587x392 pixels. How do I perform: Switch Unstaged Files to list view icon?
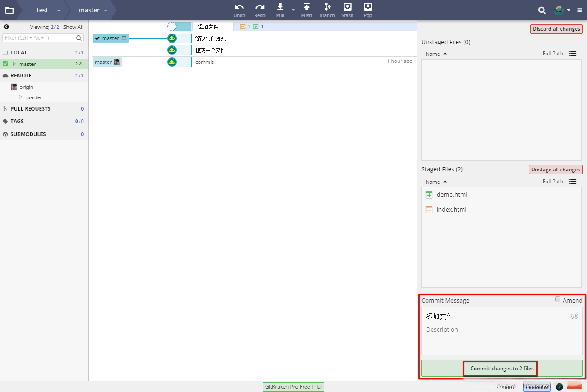tap(573, 54)
